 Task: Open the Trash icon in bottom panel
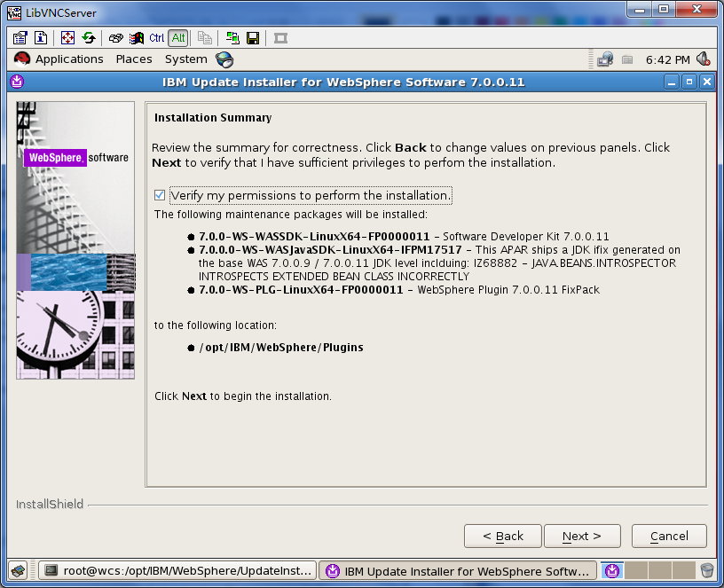[x=707, y=570]
